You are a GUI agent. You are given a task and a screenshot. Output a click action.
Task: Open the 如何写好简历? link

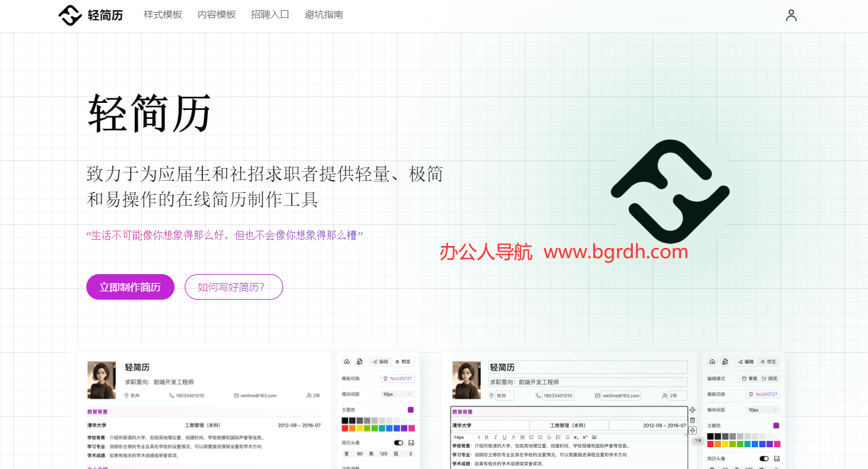coord(234,287)
